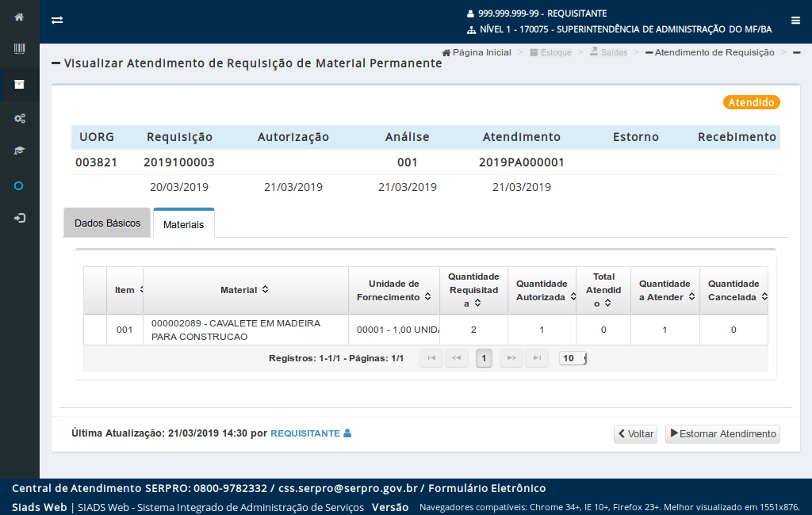This screenshot has width=812, height=515.
Task: Collapse panel with dash before page title
Action: pyautogui.click(x=56, y=63)
